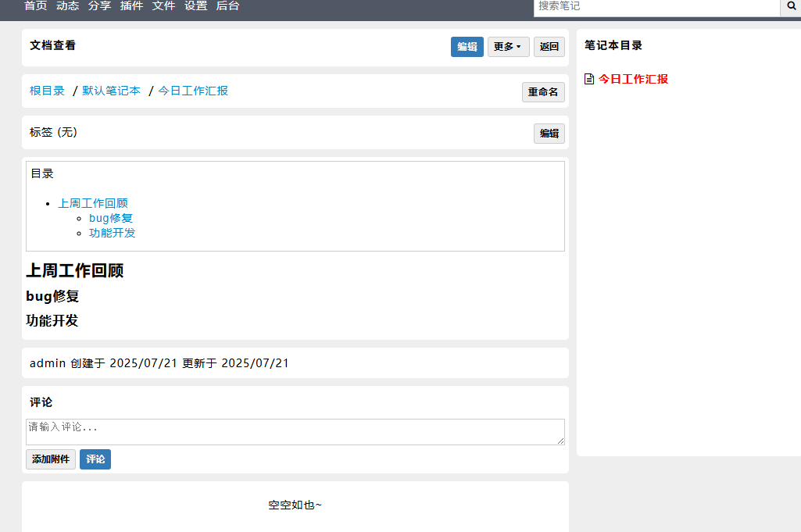Open 今日工作汇报 in the 笔记本目录 panel
Image resolution: width=801 pixels, height=532 pixels.
(633, 79)
